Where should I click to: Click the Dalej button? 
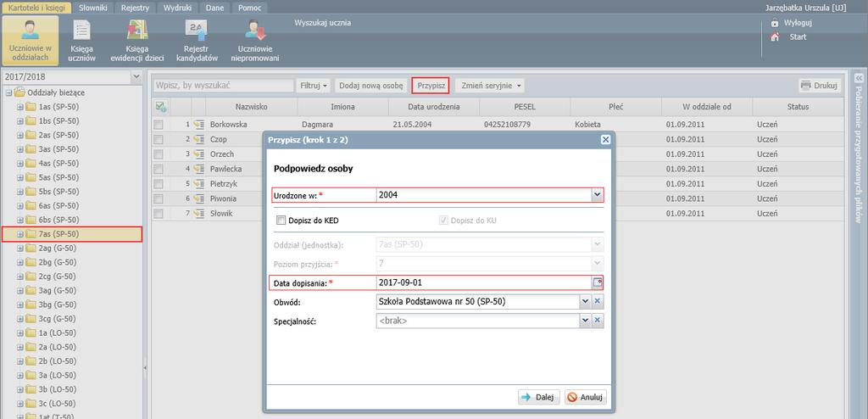click(x=539, y=398)
